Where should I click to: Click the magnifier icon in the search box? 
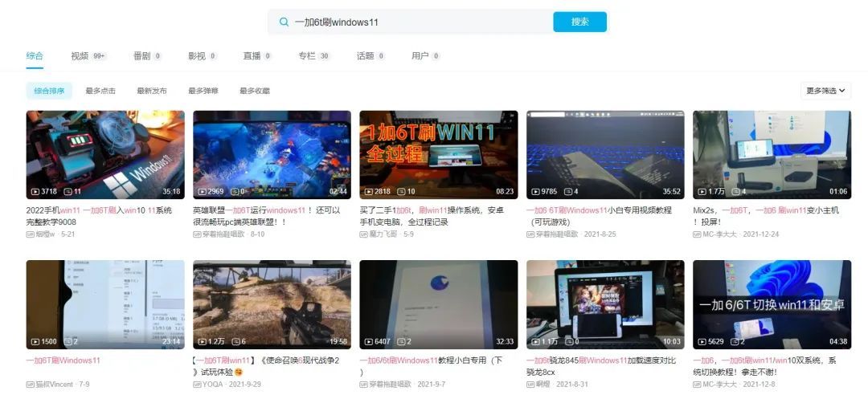point(284,22)
